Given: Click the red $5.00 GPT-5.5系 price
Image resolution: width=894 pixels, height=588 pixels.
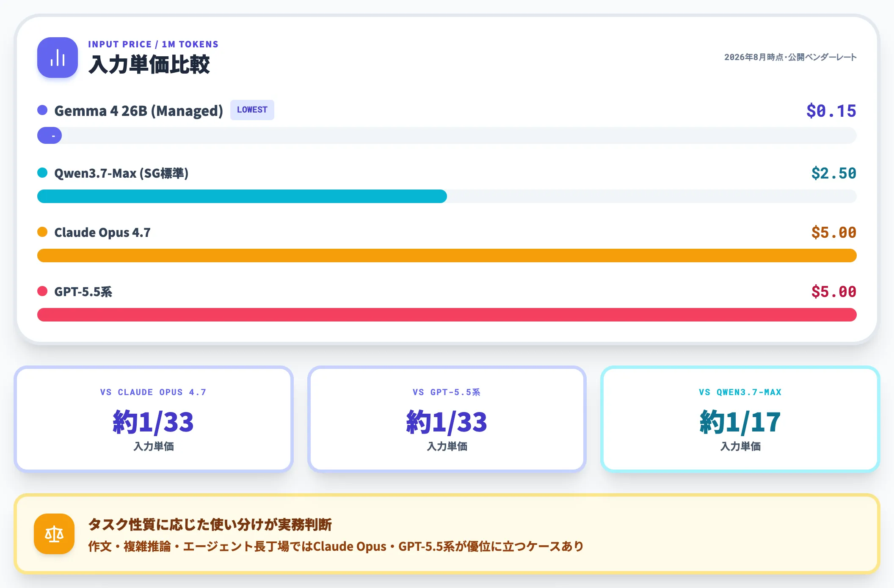Looking at the screenshot, I should coord(834,292).
